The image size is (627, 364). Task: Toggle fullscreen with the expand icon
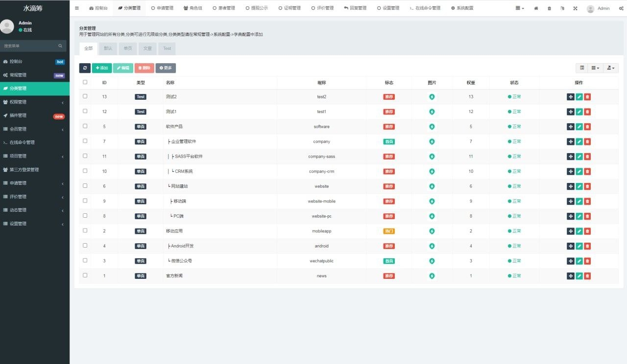575,8
